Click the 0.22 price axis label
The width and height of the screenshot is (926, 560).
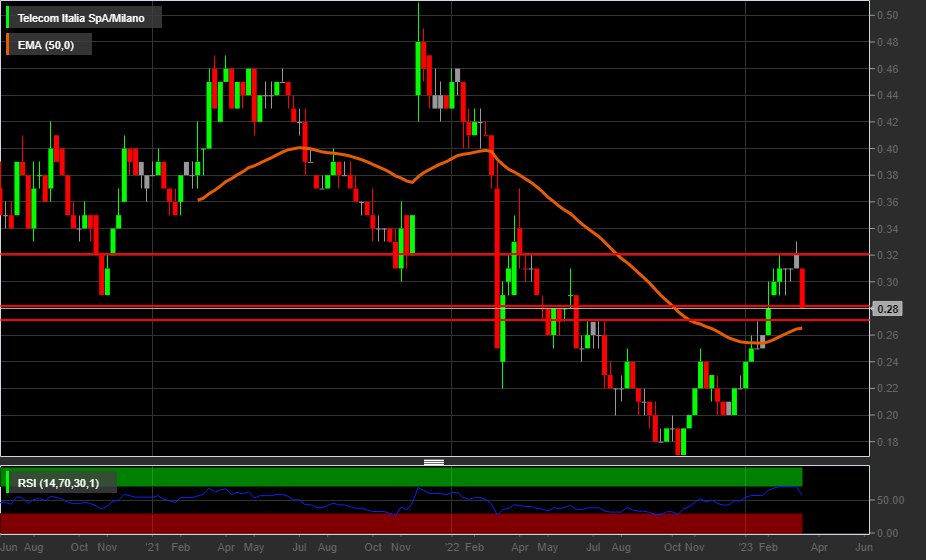click(x=888, y=388)
